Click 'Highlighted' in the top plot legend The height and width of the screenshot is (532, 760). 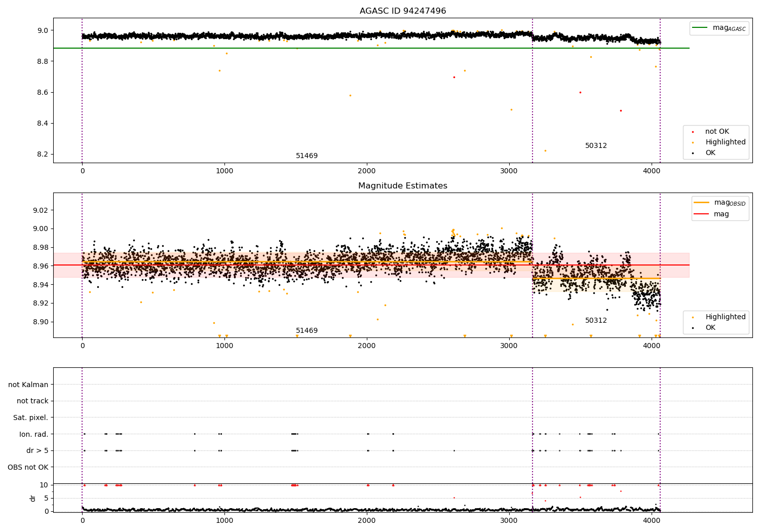click(726, 142)
